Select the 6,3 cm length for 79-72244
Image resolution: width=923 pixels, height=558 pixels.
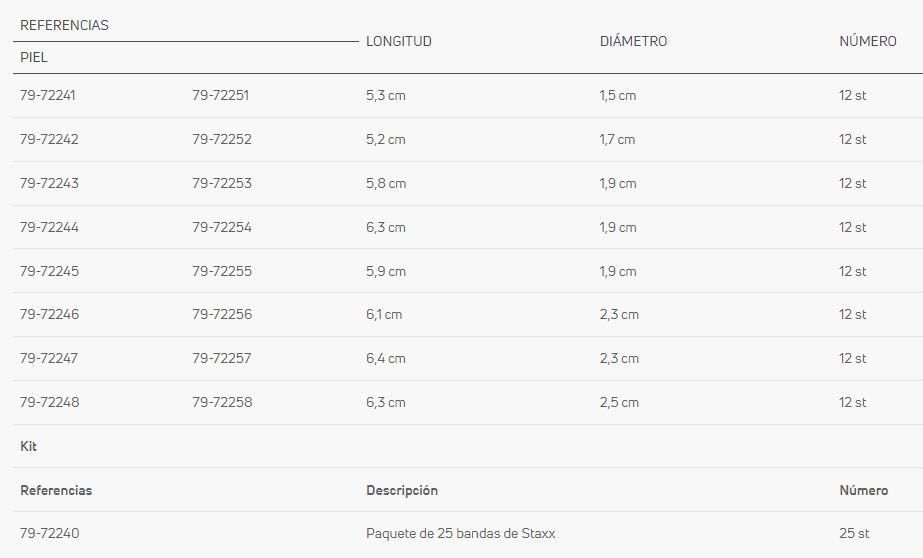[386, 227]
